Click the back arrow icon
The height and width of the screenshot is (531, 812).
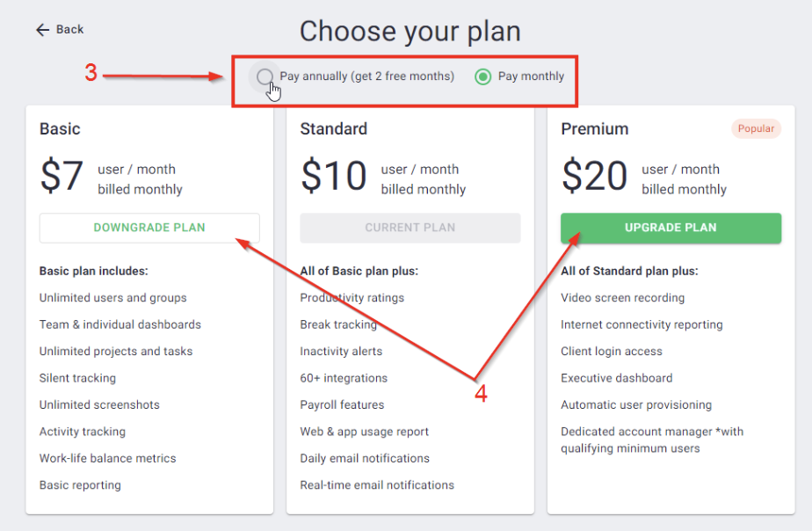tap(42, 29)
